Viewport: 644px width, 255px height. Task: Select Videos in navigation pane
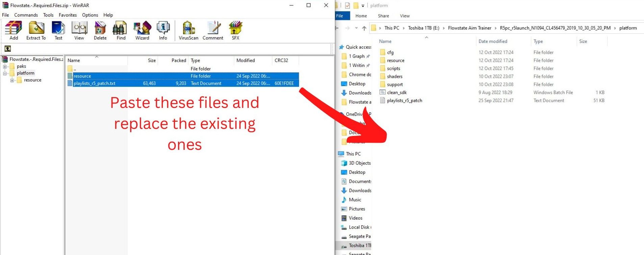(355, 218)
